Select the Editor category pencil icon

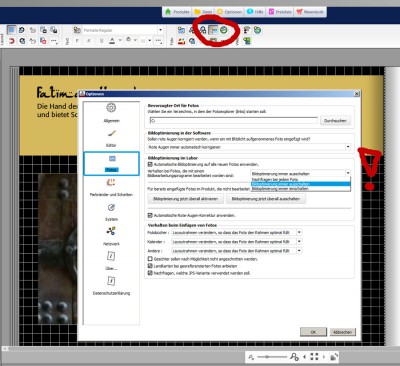pyautogui.click(x=111, y=133)
